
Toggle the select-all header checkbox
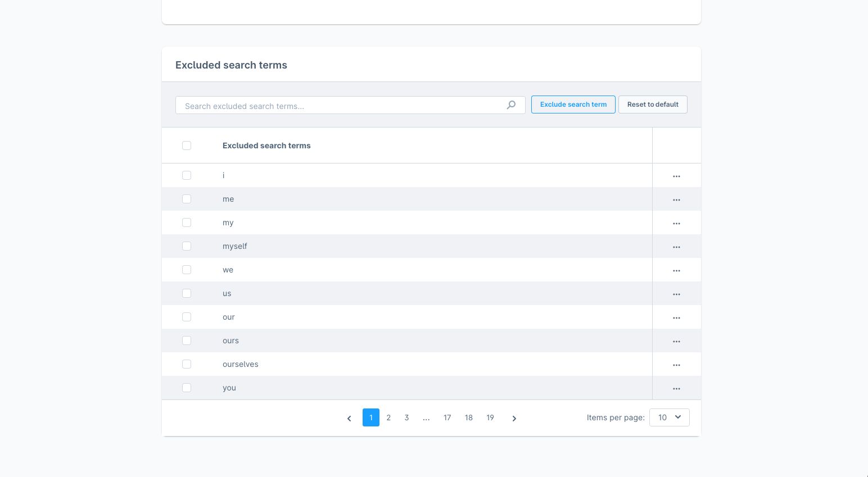click(x=187, y=146)
